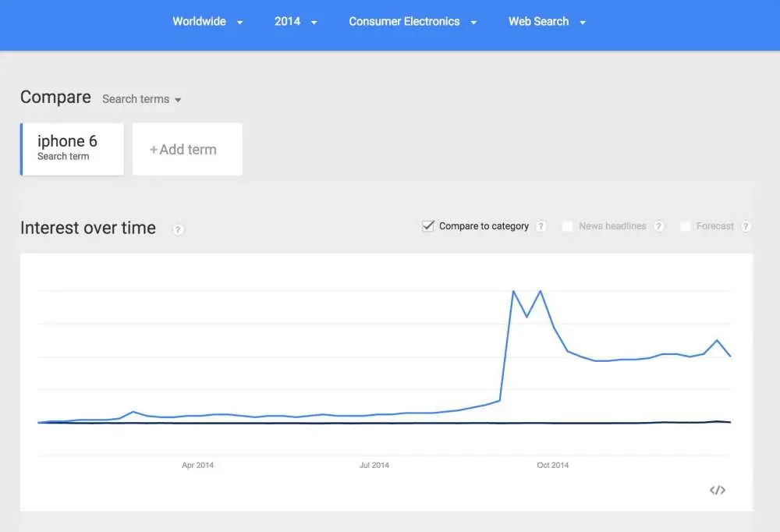The image size is (780, 532).
Task: Click help icon beside Interest over time
Action: coord(178,229)
